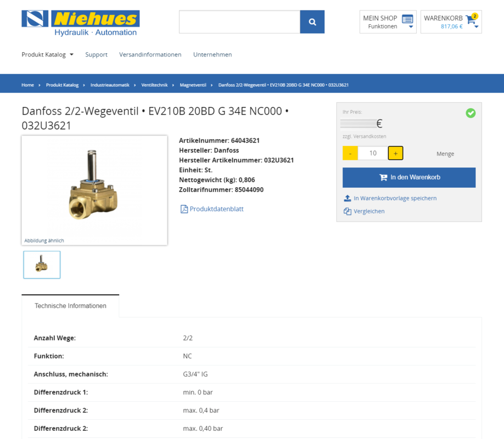The height and width of the screenshot is (439, 504).
Task: Click the product title heading
Action: click(x=155, y=119)
